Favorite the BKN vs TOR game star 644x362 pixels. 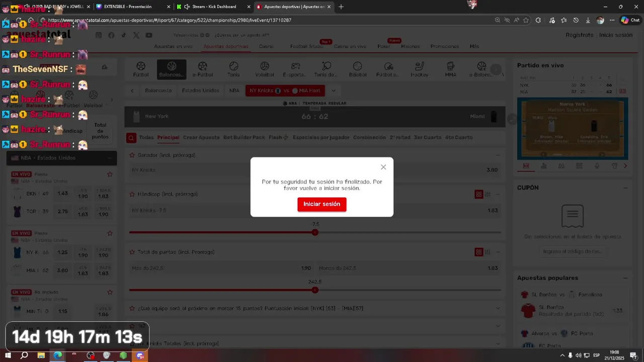click(110, 174)
